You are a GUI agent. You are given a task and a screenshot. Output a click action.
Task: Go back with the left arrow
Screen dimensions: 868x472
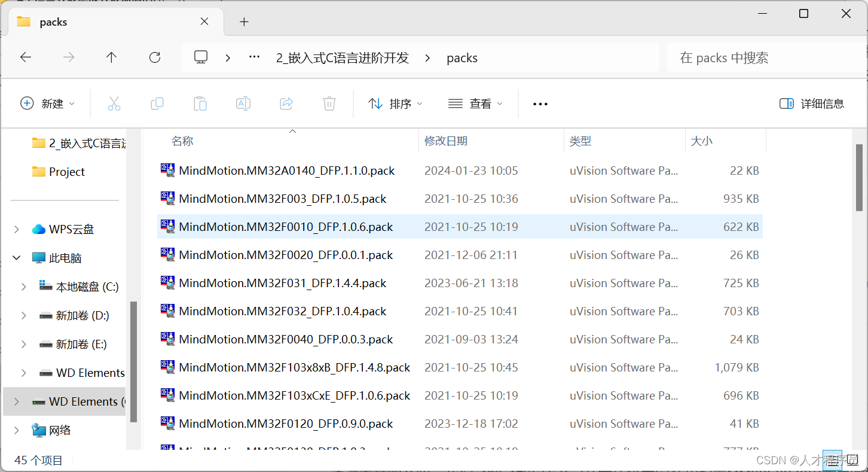pyautogui.click(x=26, y=57)
